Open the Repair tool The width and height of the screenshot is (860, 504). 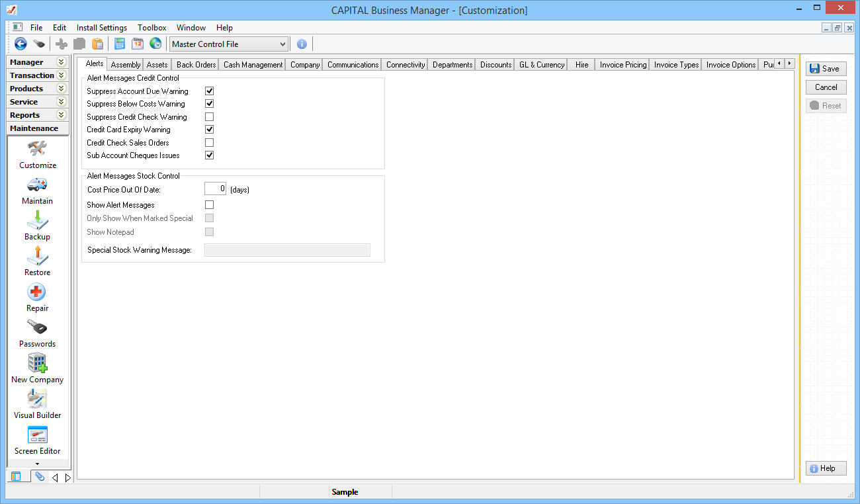click(38, 298)
